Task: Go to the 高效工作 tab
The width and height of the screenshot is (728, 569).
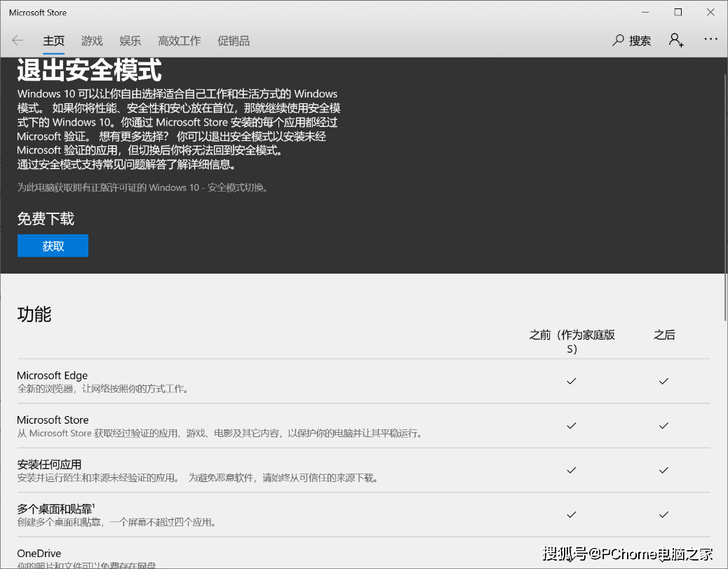Action: tap(179, 41)
